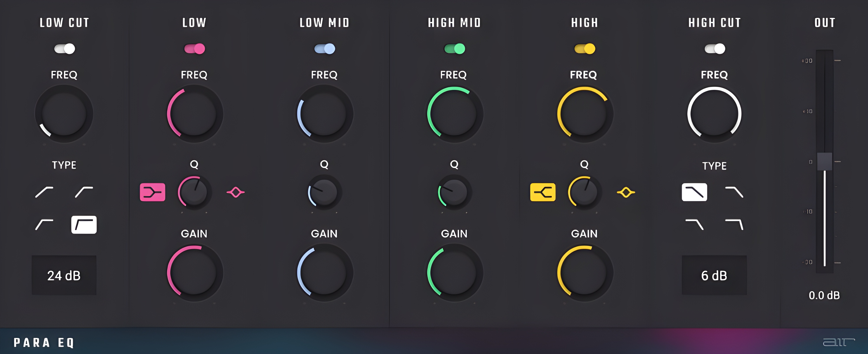The height and width of the screenshot is (354, 868).
Task: Select the yellow bell filter icon
Action: [626, 192]
